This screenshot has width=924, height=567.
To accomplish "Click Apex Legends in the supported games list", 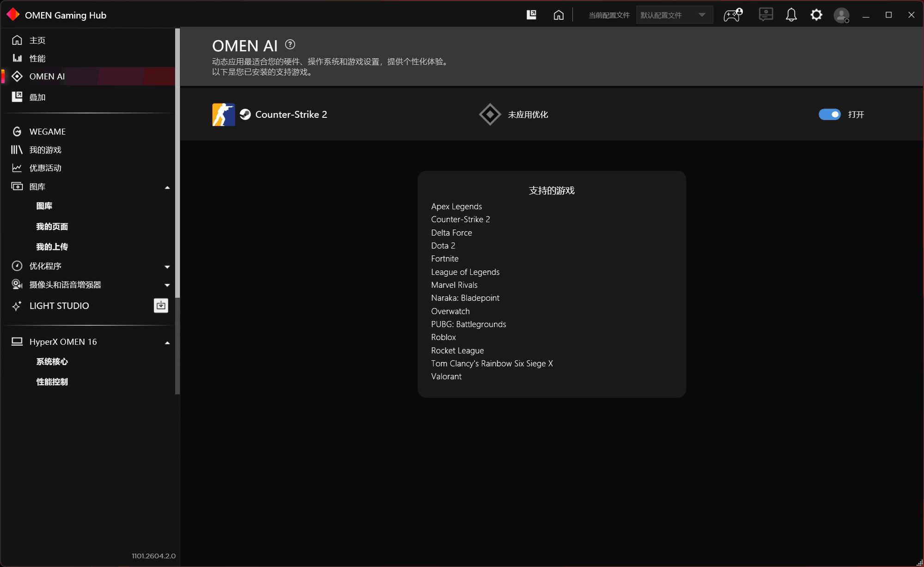I will (x=456, y=207).
